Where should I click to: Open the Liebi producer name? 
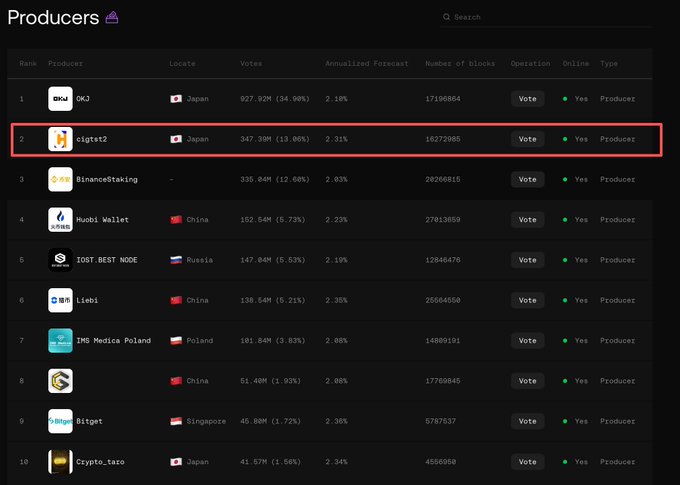tap(87, 300)
